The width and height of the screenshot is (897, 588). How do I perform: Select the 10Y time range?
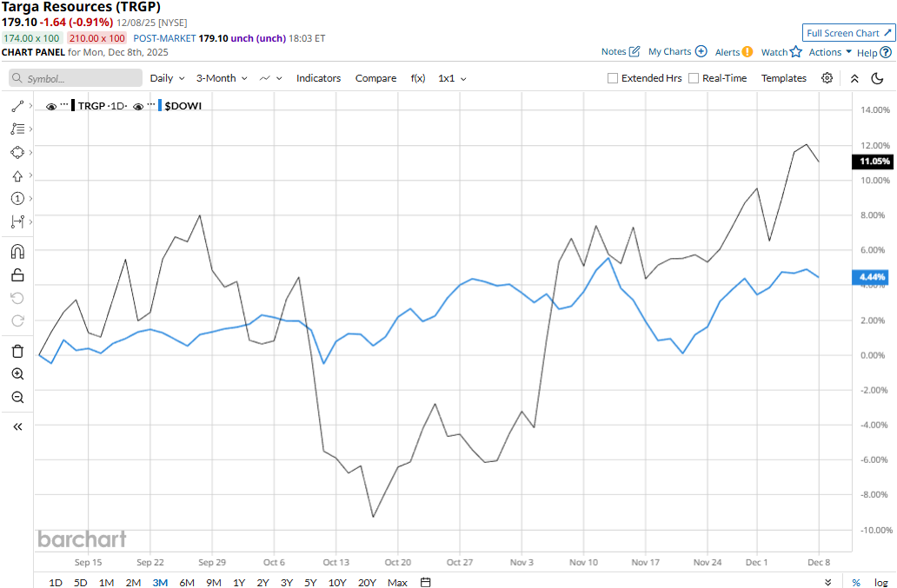(x=337, y=582)
